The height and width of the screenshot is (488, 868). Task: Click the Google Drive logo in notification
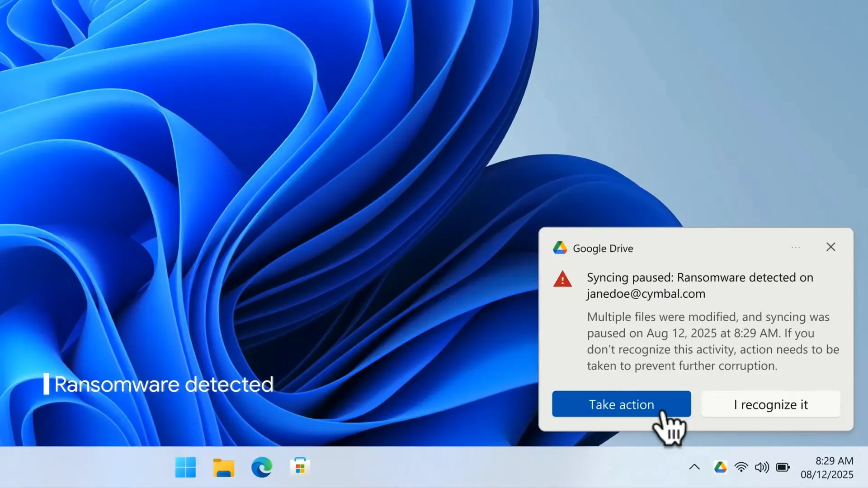tap(560, 248)
